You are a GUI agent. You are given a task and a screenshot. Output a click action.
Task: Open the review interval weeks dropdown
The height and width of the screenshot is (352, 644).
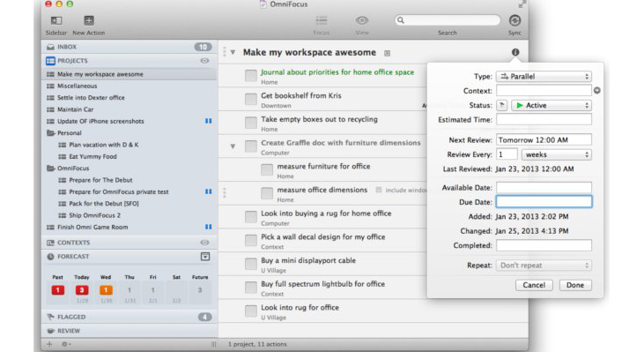557,154
